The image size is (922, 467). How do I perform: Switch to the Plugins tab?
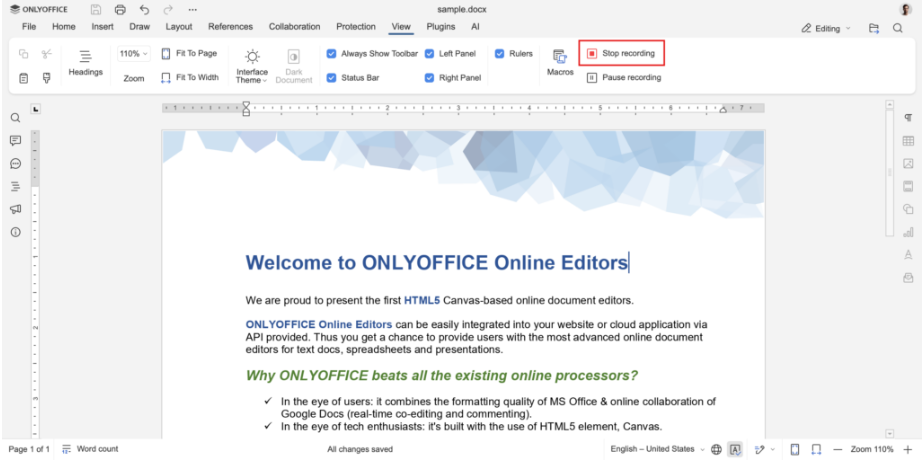pyautogui.click(x=440, y=26)
